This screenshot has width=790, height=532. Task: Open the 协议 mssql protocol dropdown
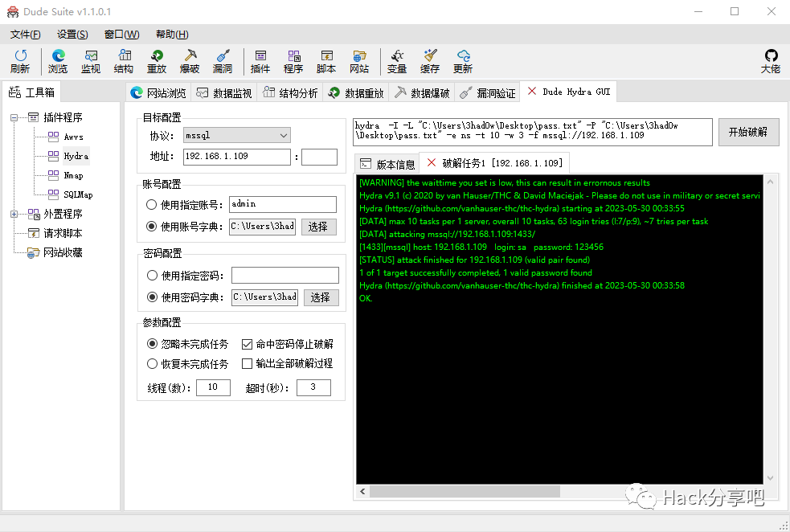tap(237, 135)
